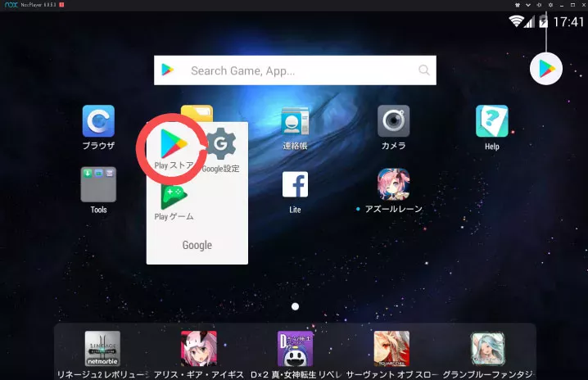Open the 連絡帳 contacts app

(x=295, y=121)
